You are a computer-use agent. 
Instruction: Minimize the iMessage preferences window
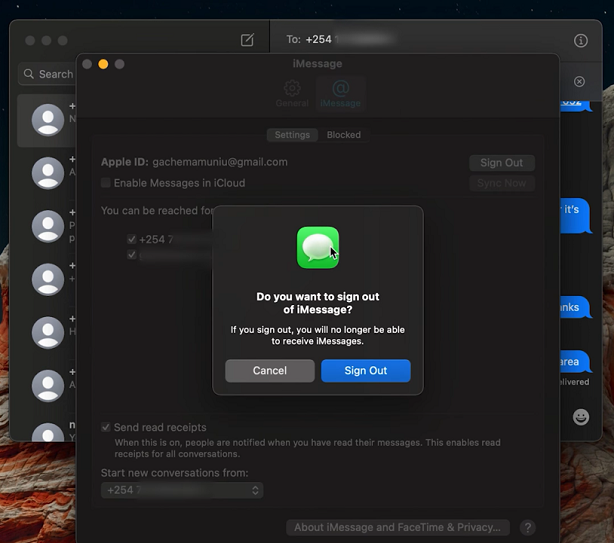[103, 64]
